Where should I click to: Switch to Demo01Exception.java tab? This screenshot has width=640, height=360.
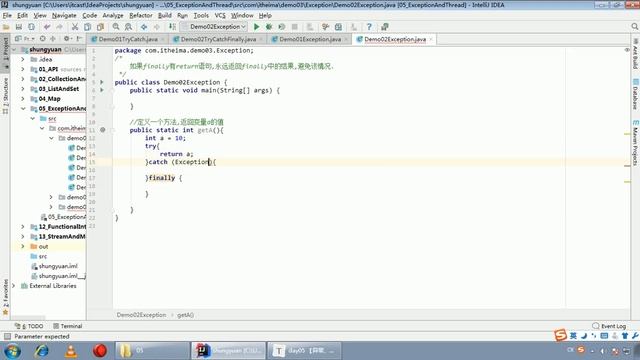click(310, 39)
